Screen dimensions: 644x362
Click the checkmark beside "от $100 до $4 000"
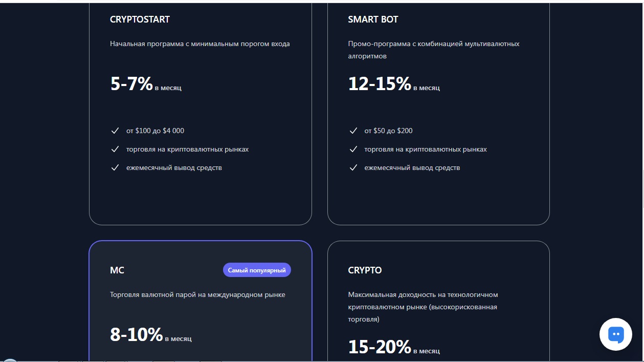115,131
